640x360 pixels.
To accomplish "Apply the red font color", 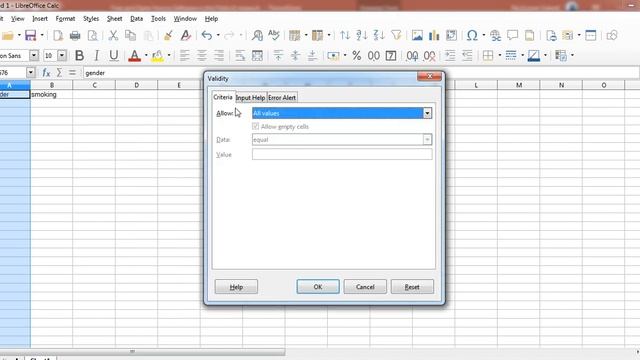I will coord(134,56).
